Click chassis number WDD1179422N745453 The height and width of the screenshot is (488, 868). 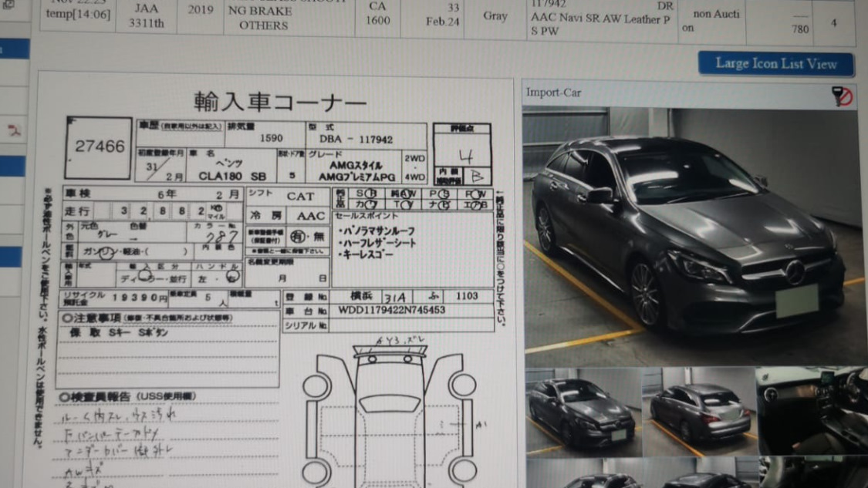coord(391,310)
